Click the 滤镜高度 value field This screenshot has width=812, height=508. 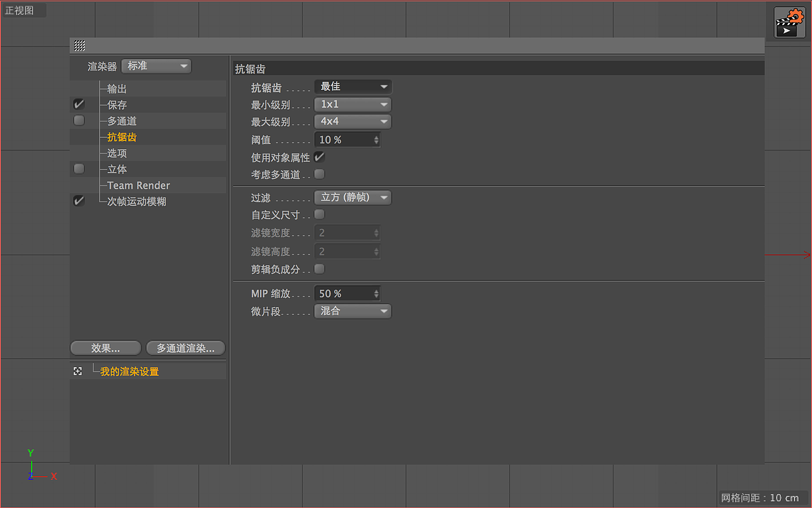(x=348, y=251)
